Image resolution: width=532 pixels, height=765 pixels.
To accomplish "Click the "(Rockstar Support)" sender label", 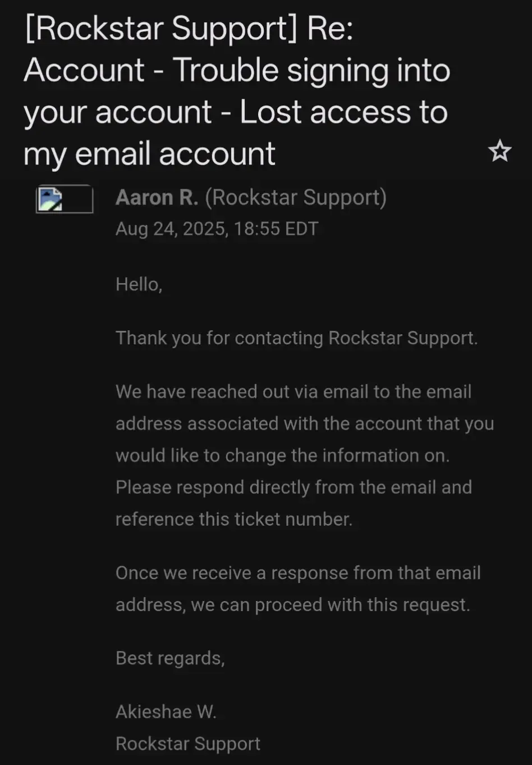I will [296, 198].
